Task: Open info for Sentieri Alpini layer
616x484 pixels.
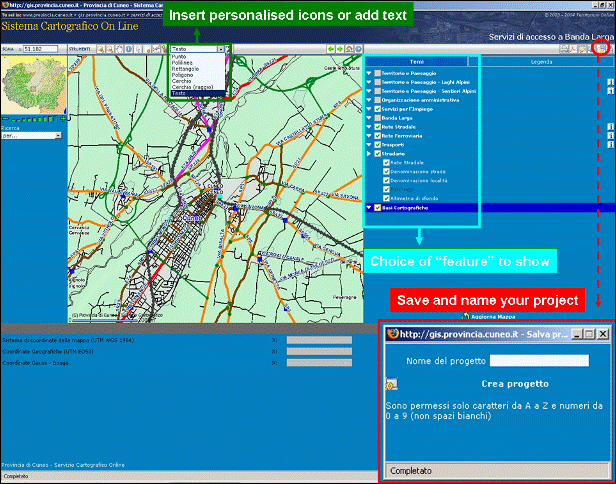Action: click(x=610, y=91)
